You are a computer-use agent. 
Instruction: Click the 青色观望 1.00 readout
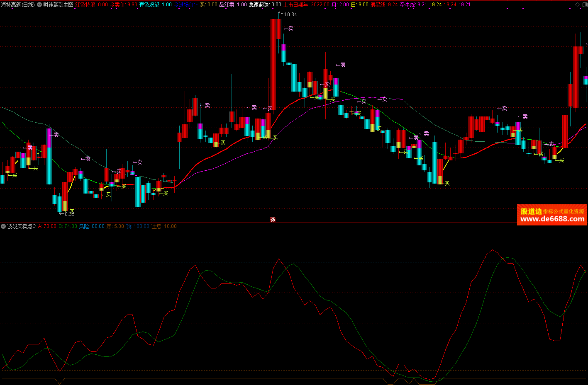(x=155, y=5)
